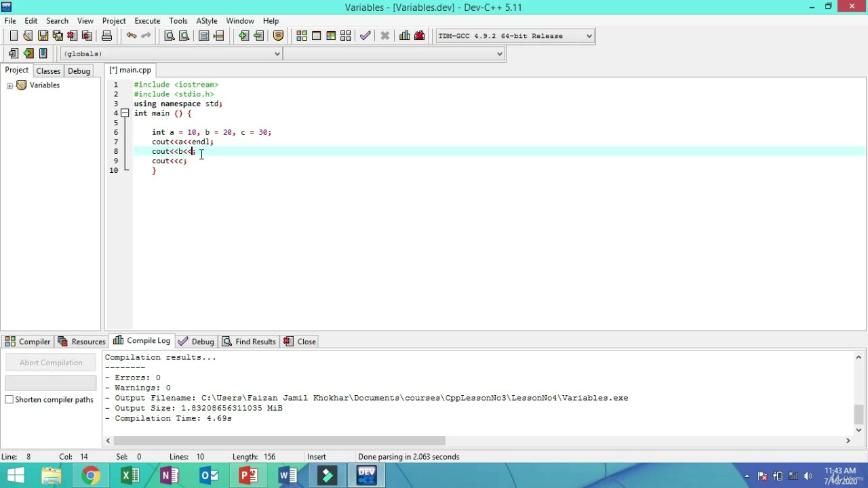Click the Forward navigation arrow icon

[258, 36]
